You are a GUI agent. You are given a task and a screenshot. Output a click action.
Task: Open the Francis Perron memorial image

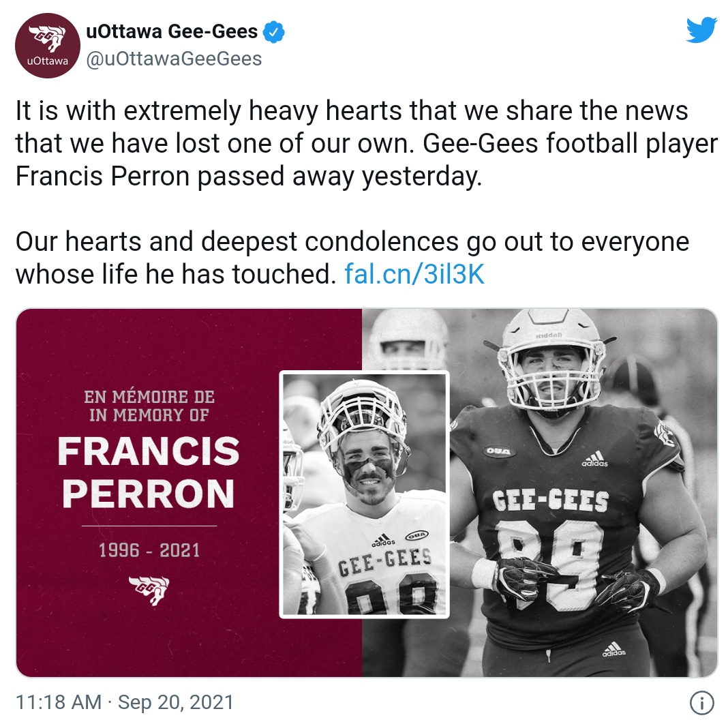tap(367, 493)
